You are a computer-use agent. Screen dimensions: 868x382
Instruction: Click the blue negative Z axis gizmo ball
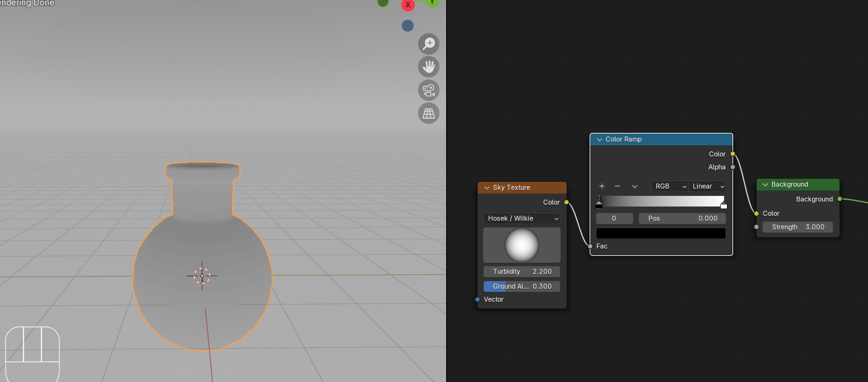pos(407,25)
